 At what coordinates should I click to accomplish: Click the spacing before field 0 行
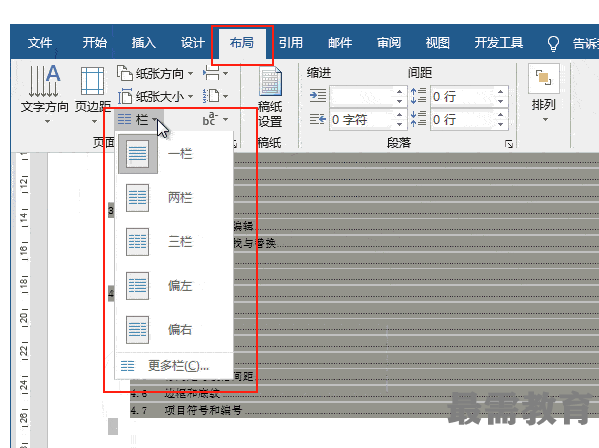point(463,96)
